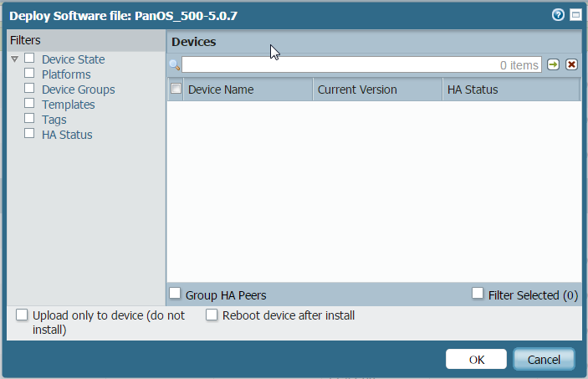Screen dimensions: 588x379
Task: Select all devices header checkbox
Action: 176,89
